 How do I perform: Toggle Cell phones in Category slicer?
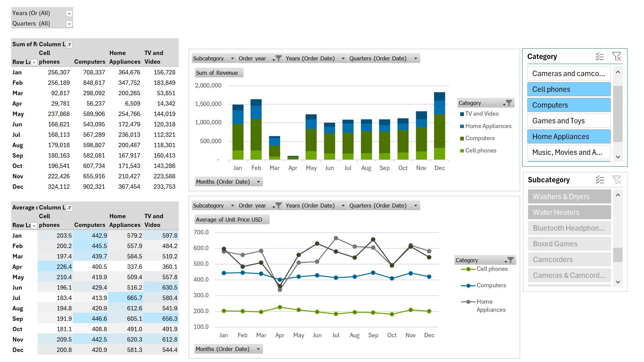click(569, 89)
